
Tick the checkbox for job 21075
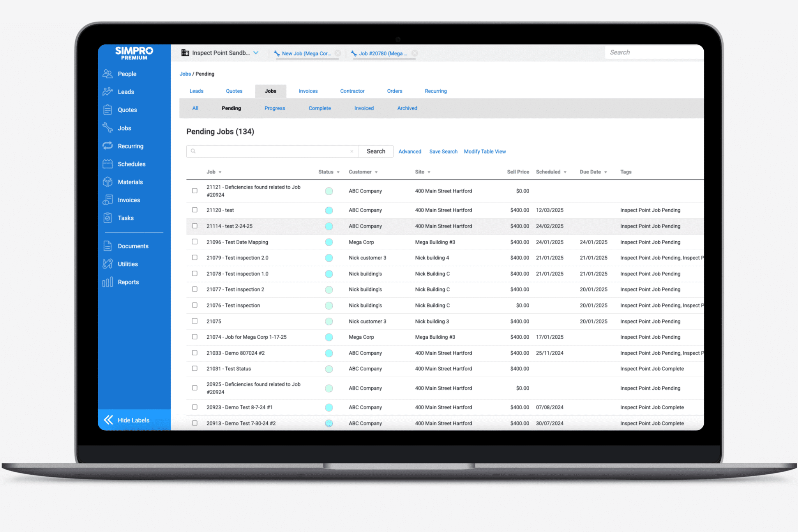194,321
